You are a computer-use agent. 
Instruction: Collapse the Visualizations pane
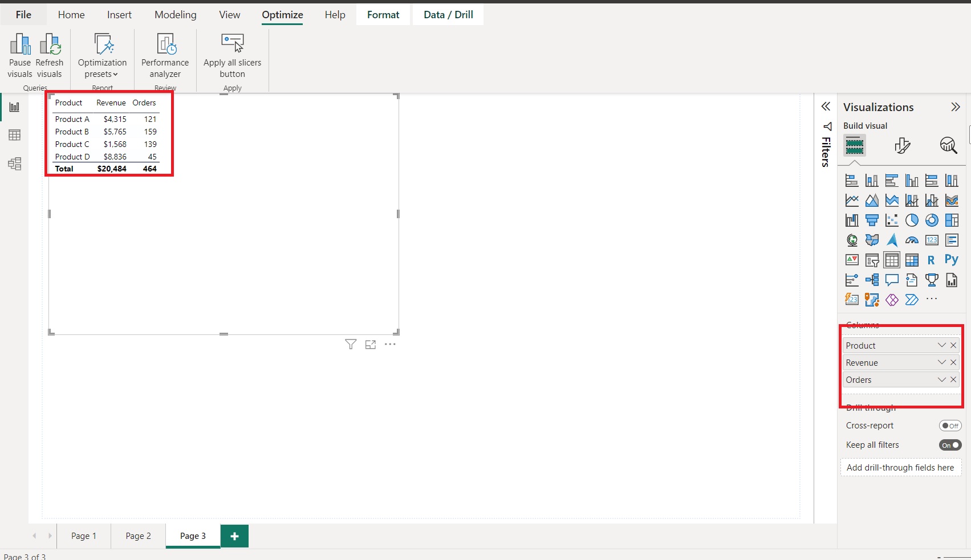955,107
